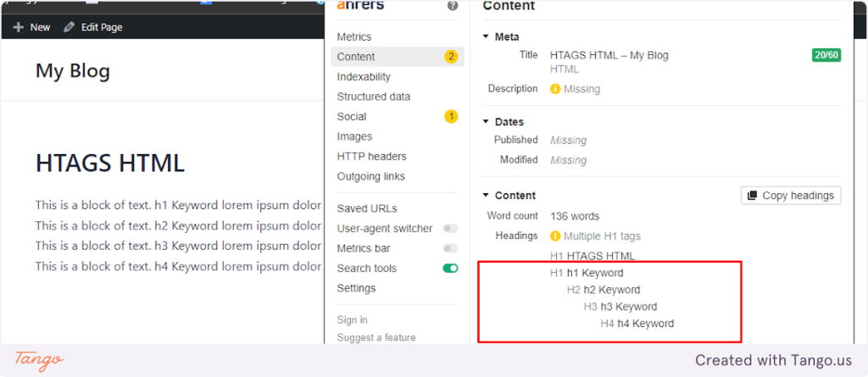Viewport: 868px width, 377px height.
Task: Click the Content tab's yellow 2 badge
Action: (x=451, y=57)
